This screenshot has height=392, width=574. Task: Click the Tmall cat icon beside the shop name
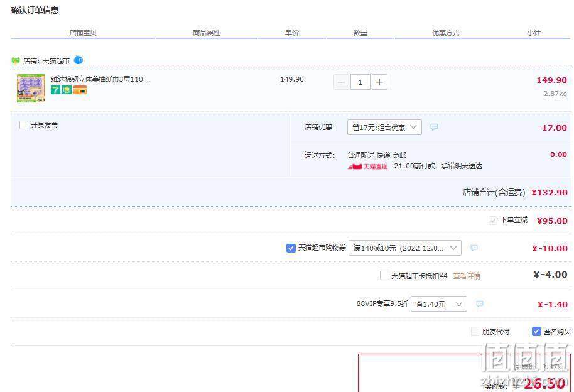(15, 60)
